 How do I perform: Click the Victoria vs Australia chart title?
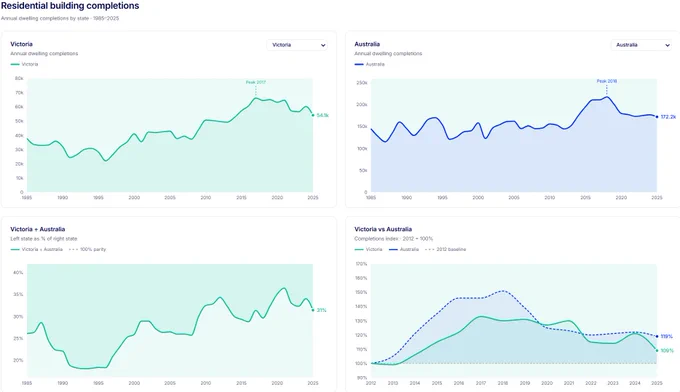(x=383, y=229)
